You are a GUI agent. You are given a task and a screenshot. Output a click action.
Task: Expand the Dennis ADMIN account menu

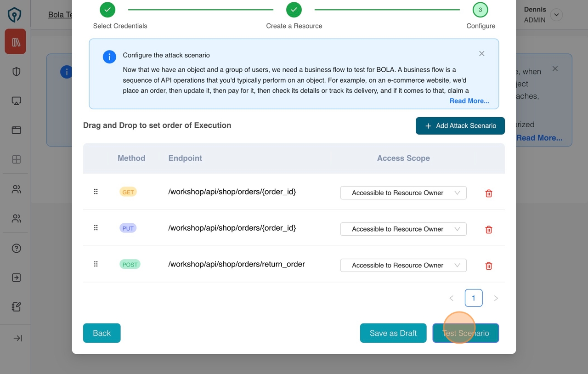[556, 15]
